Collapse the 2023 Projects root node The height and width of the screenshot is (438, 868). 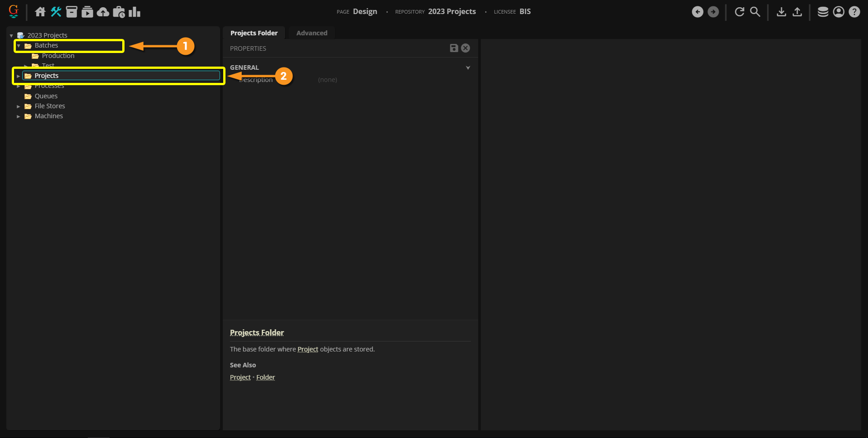click(11, 35)
